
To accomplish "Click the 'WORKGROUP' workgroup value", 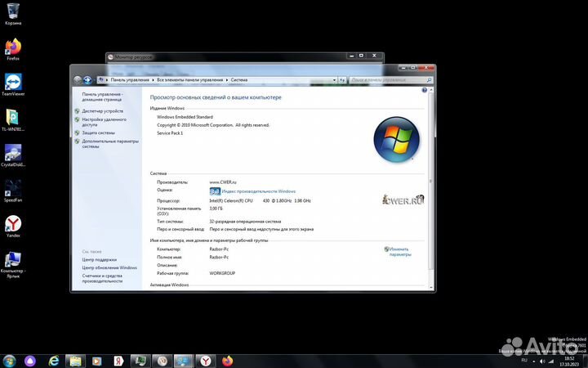I will coord(222,273).
